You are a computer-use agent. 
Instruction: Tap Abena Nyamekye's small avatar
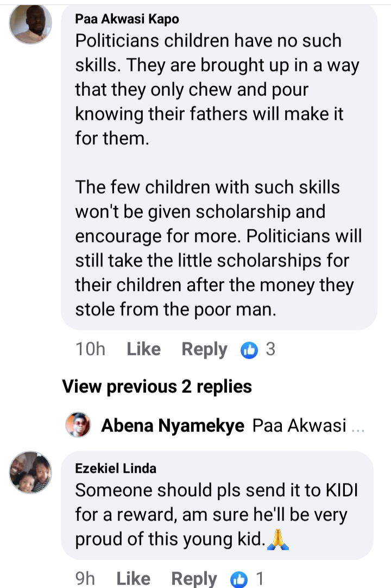pos(78,425)
